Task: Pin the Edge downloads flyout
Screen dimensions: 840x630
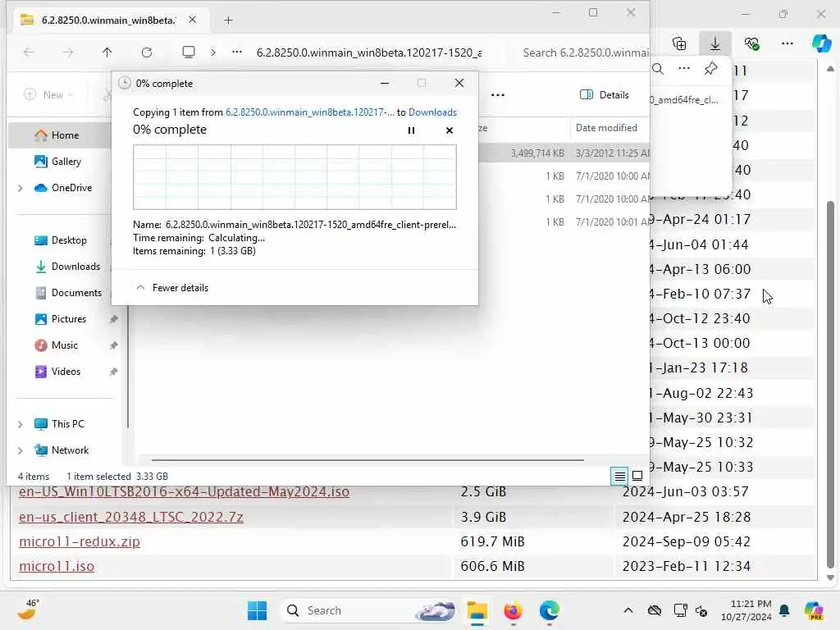Action: [x=711, y=69]
